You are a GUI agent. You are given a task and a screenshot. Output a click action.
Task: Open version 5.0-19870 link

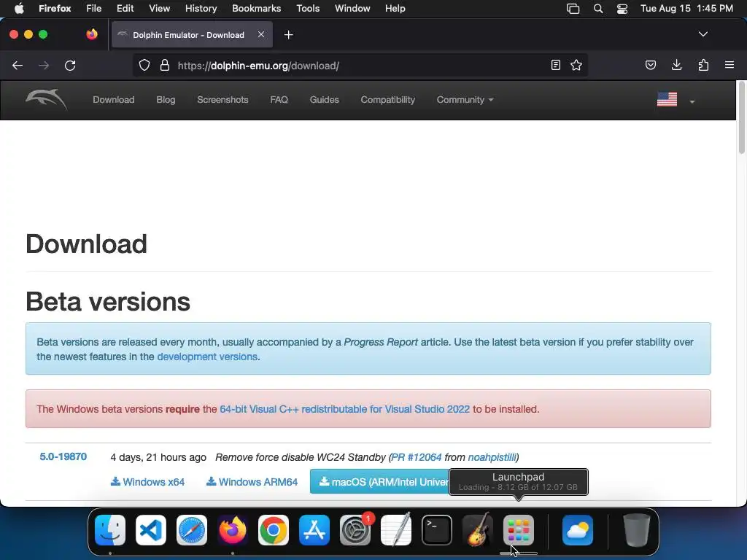[x=63, y=456]
